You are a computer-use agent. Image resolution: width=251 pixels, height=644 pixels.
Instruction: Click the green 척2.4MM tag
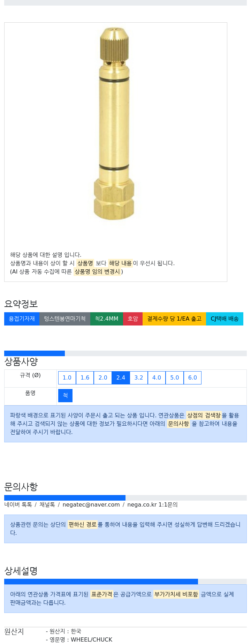(x=107, y=319)
